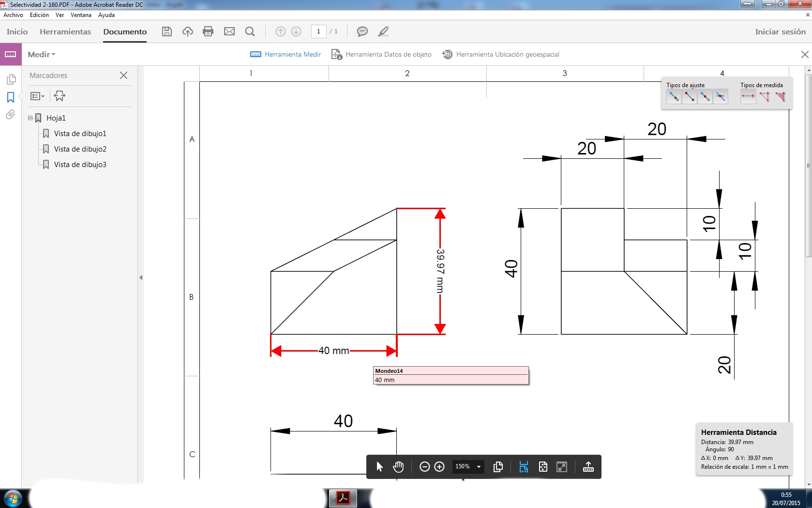Toggle fit width scrolling mode
This screenshot has height=508, width=812.
[x=523, y=466]
